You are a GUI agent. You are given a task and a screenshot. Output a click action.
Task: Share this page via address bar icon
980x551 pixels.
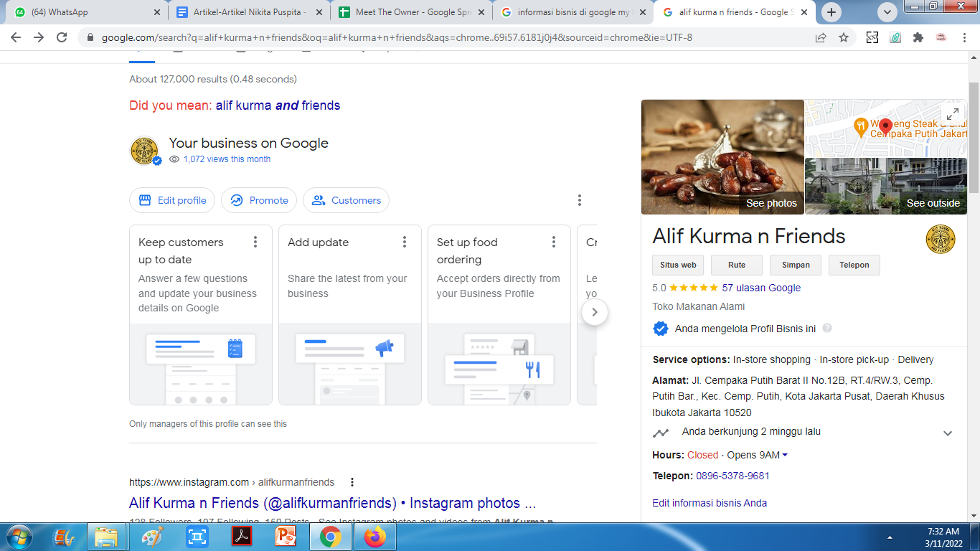pyautogui.click(x=821, y=37)
